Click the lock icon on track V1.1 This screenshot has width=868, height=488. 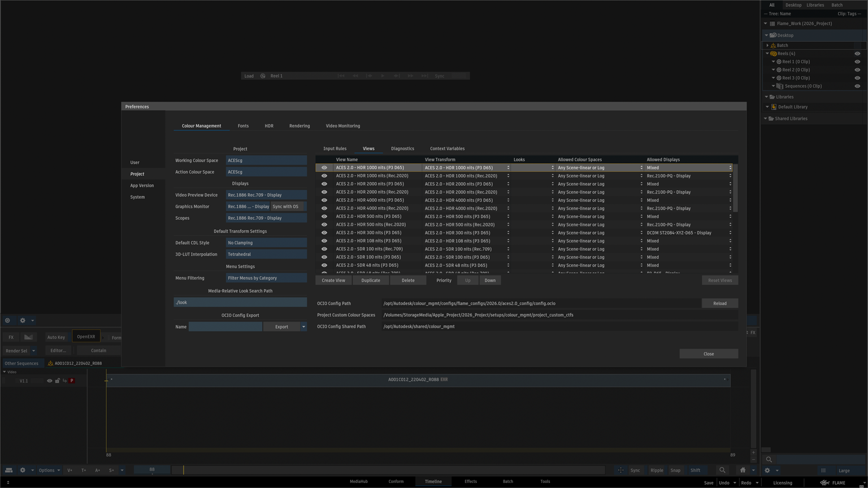point(57,381)
